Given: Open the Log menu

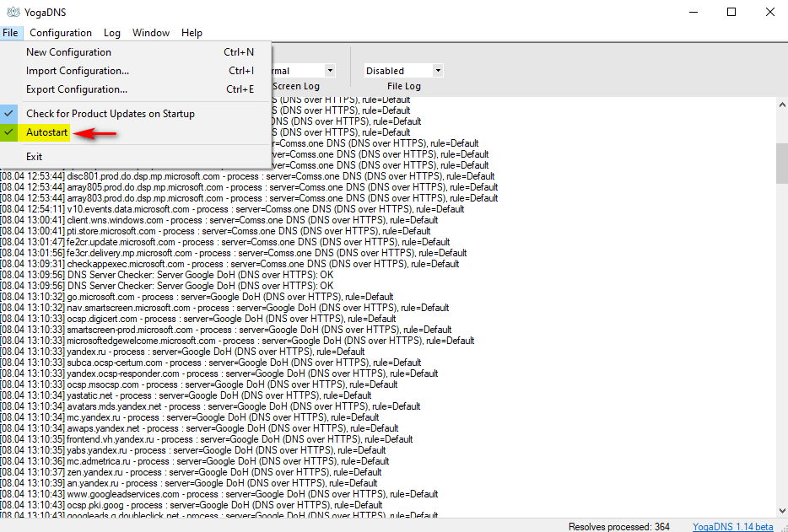Looking at the screenshot, I should pos(112,33).
